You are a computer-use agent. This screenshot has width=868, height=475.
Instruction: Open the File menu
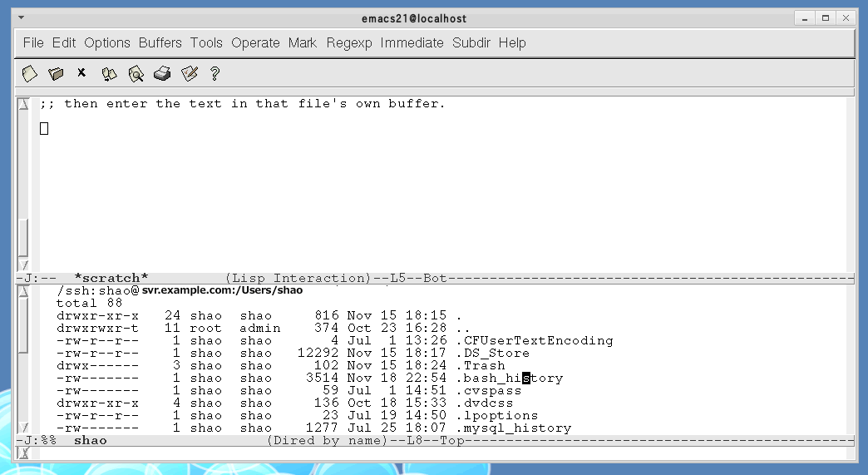(33, 42)
